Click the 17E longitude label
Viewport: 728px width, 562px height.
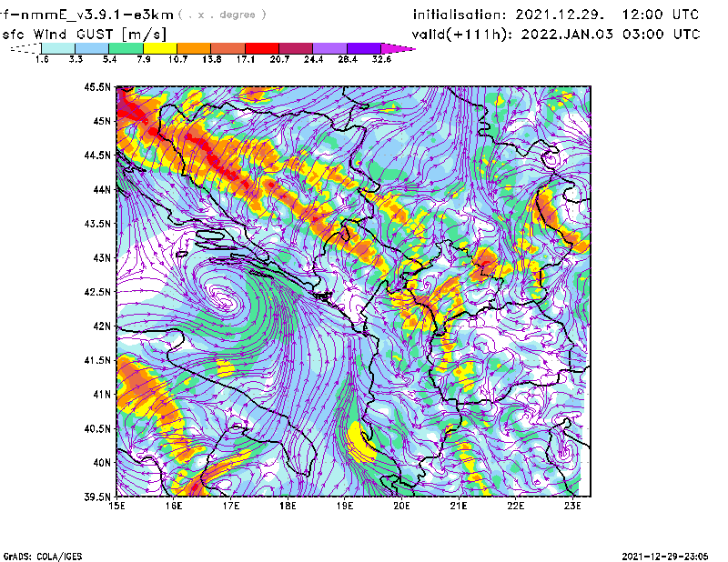click(231, 506)
